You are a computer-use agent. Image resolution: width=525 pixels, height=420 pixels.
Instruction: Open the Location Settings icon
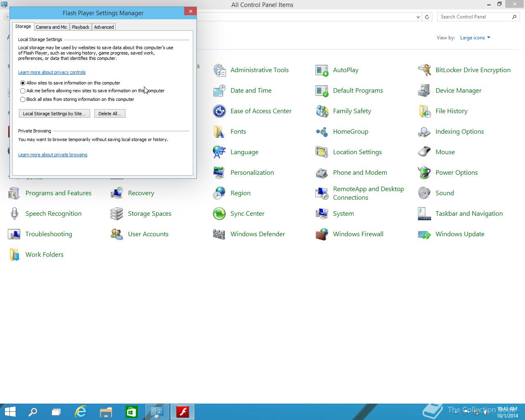(x=322, y=152)
